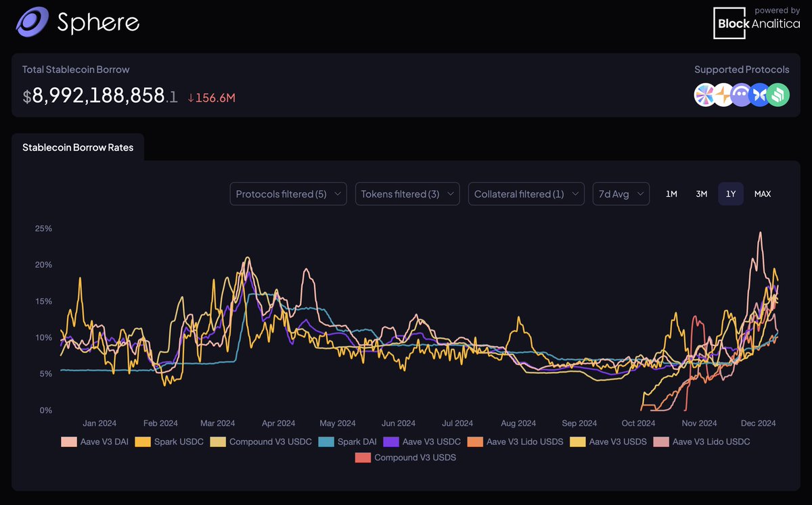
Task: Click the Morpho protocol icon
Action: [759, 95]
